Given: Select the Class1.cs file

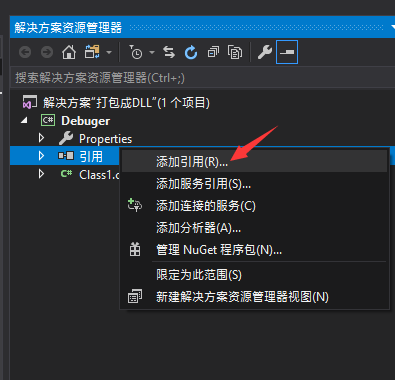Looking at the screenshot, I should 99,175.
